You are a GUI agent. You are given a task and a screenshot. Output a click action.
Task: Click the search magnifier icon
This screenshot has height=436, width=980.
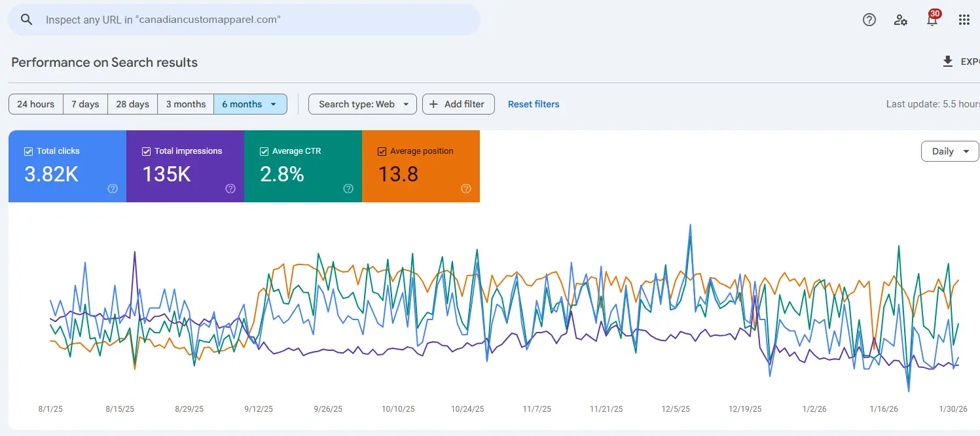pos(26,20)
